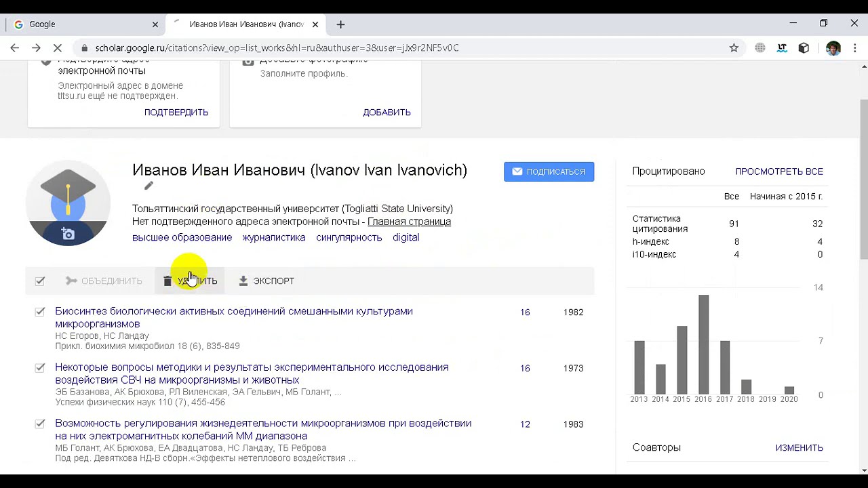The height and width of the screenshot is (488, 868).
Task: Click the ОБЪЕДИНИТЬ button
Action: [x=104, y=281]
